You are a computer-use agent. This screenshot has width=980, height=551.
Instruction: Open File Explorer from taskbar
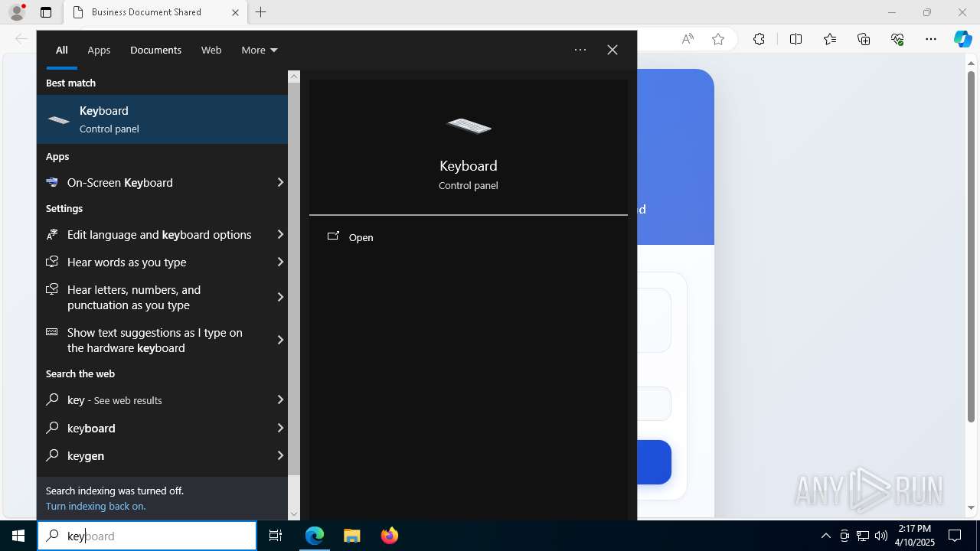point(351,536)
